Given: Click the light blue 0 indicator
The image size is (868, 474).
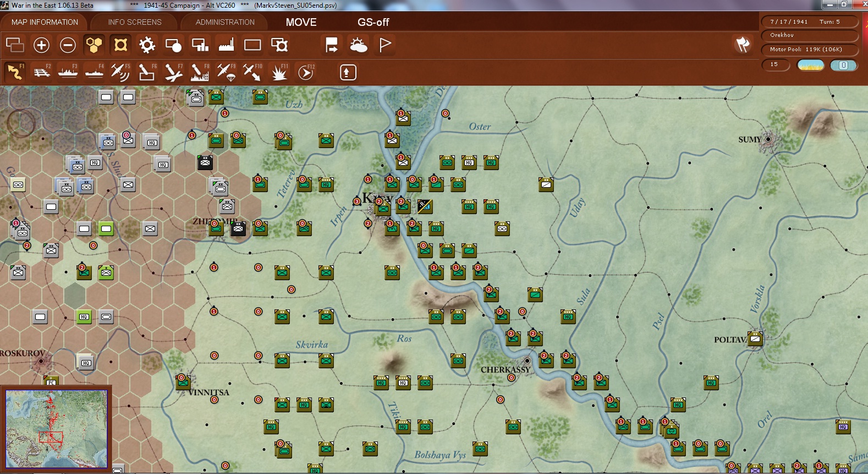Looking at the screenshot, I should 843,65.
